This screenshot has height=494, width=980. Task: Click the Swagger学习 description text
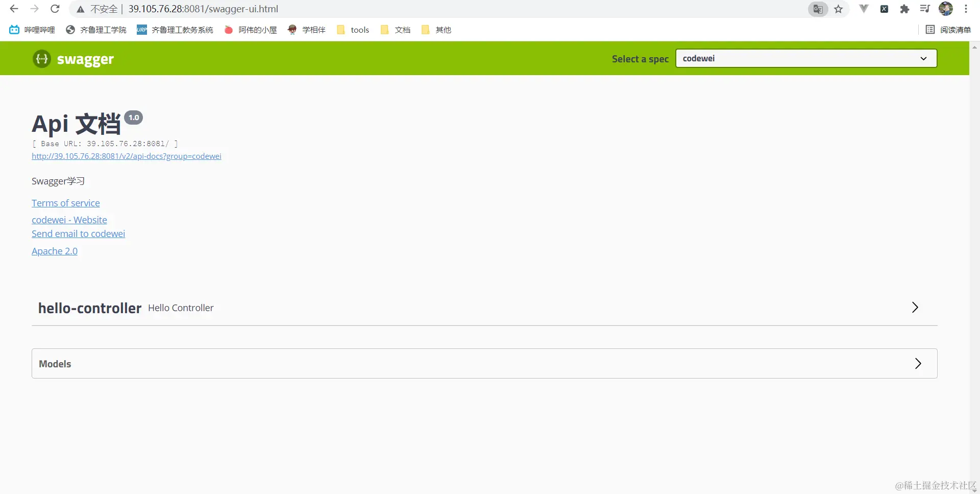click(x=58, y=181)
